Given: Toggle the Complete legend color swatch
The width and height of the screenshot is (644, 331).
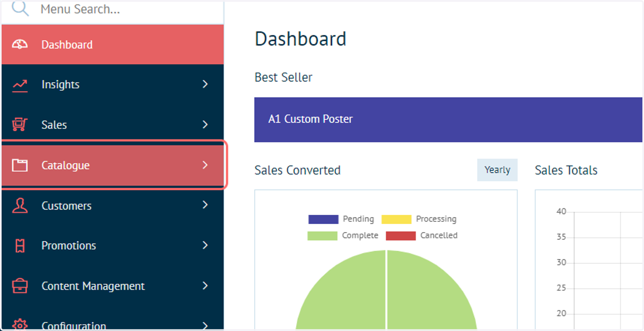Looking at the screenshot, I should [323, 235].
